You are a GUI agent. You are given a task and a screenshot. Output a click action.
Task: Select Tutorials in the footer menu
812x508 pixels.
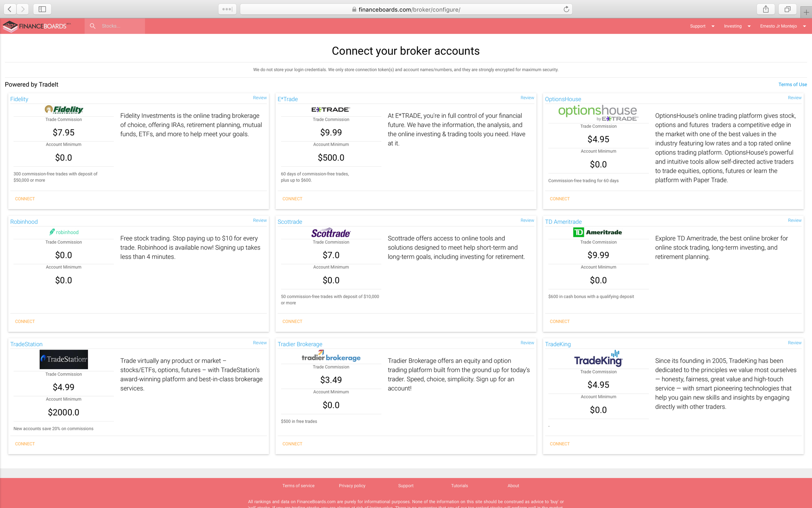459,486
